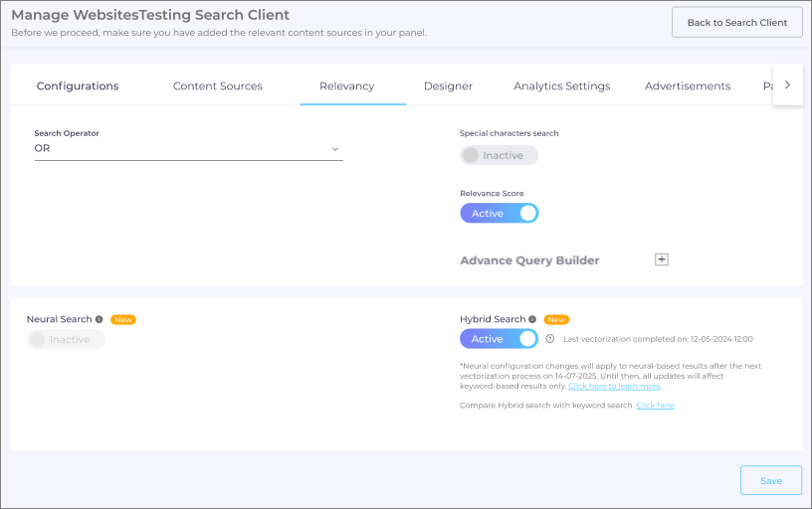Click the New badge next to Neural Search
Image resolution: width=812 pixels, height=509 pixels.
click(123, 319)
